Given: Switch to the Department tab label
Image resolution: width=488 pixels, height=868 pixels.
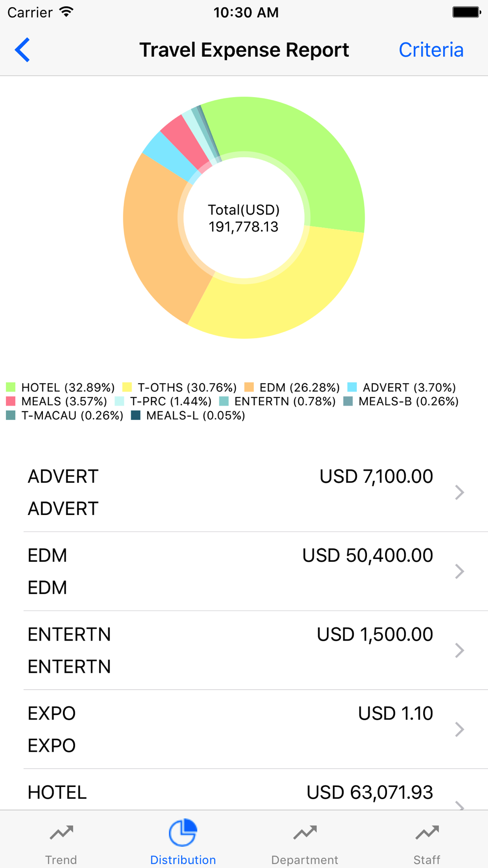Looking at the screenshot, I should click(305, 860).
